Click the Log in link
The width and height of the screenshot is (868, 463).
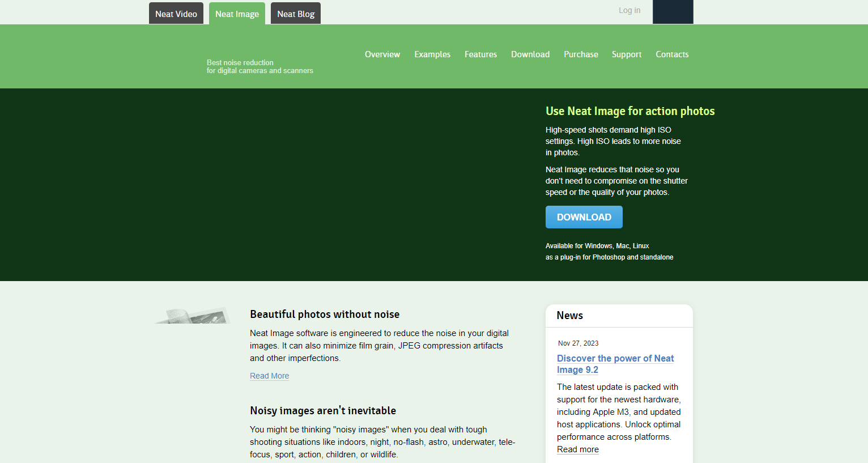629,10
